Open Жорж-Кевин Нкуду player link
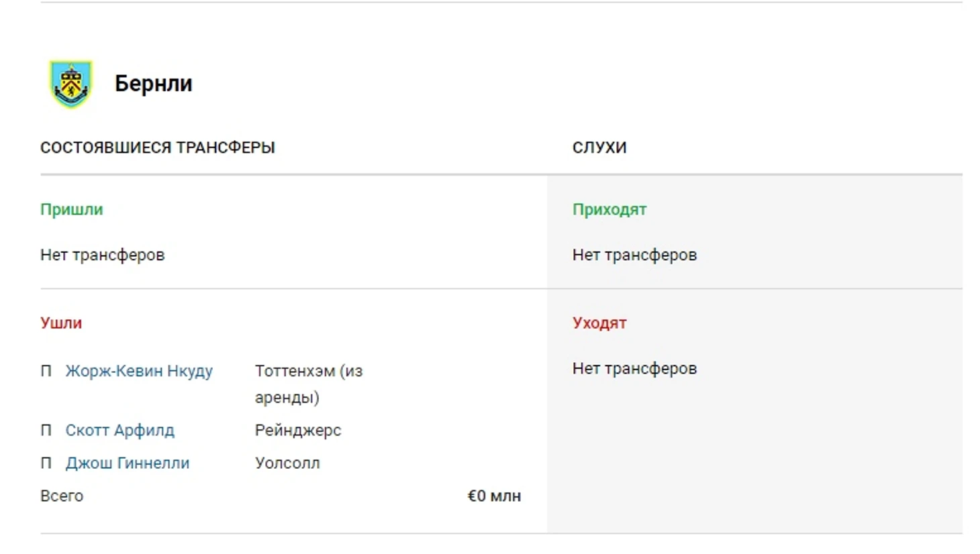The height and width of the screenshot is (554, 980). pos(139,371)
